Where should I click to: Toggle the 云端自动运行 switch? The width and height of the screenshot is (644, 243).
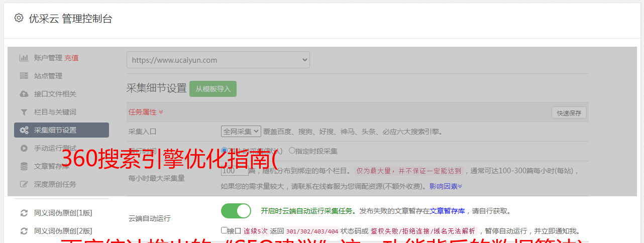pyautogui.click(x=236, y=211)
